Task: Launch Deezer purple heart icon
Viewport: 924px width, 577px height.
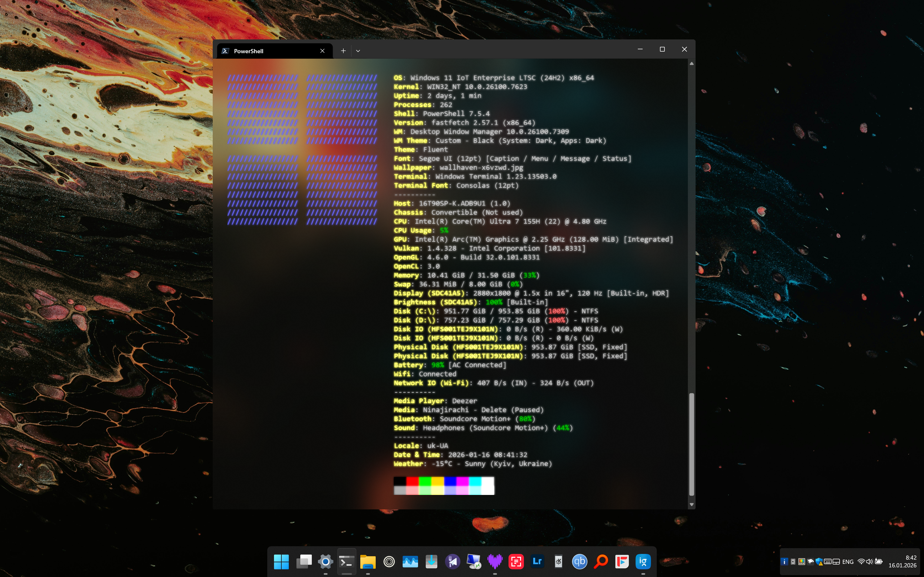Action: tap(495, 561)
